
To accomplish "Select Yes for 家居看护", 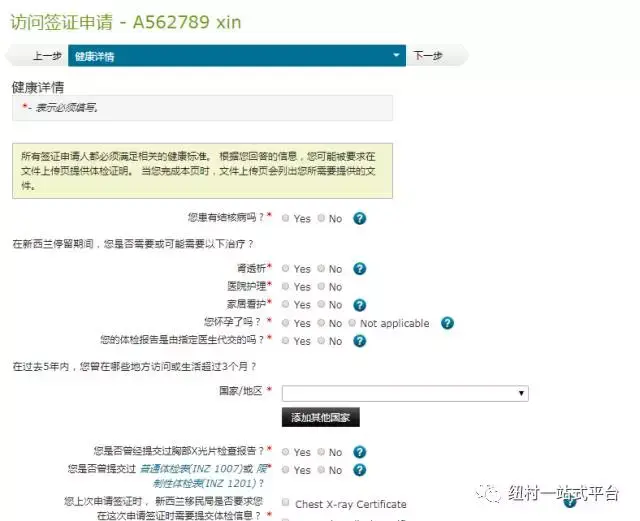I will tap(286, 304).
